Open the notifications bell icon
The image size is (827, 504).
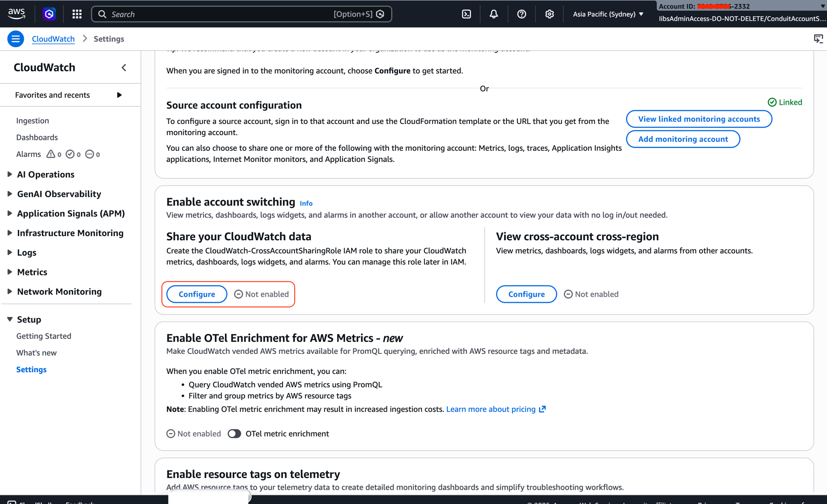(x=494, y=14)
